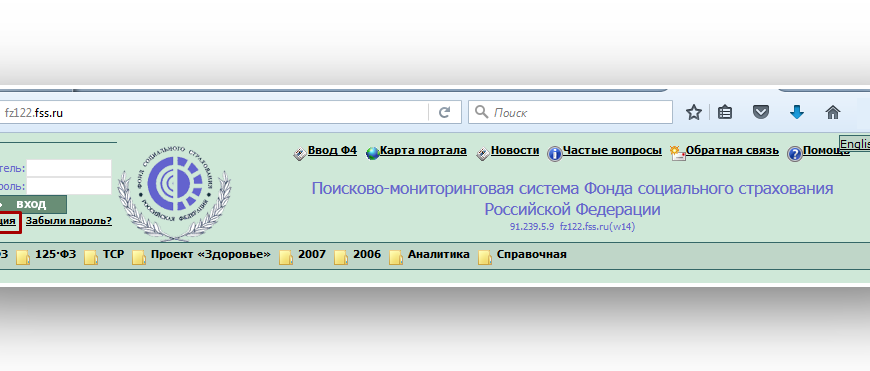The image size is (870, 371).
Task: Open the 125·ФЗ menu section
Action: 55,255
